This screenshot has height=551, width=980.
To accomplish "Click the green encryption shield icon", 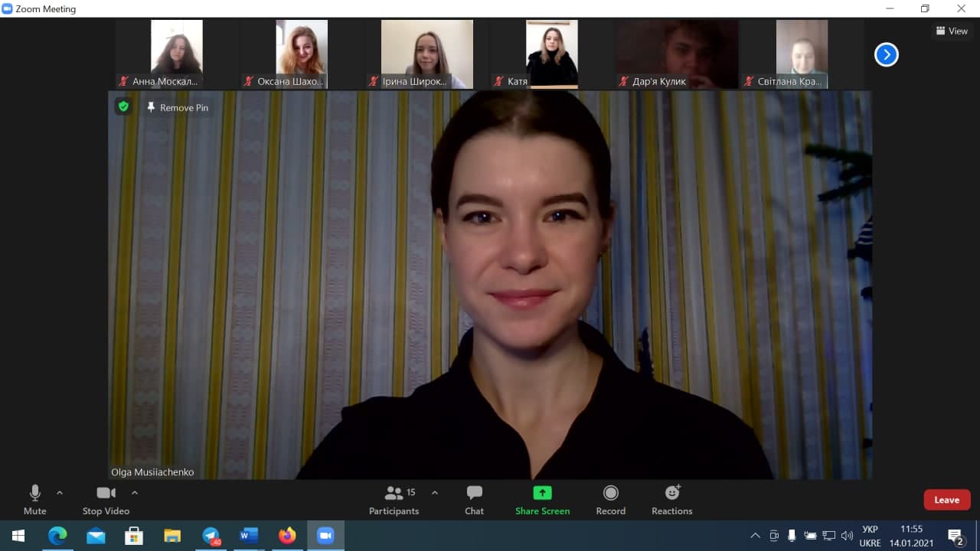I will click(x=123, y=106).
